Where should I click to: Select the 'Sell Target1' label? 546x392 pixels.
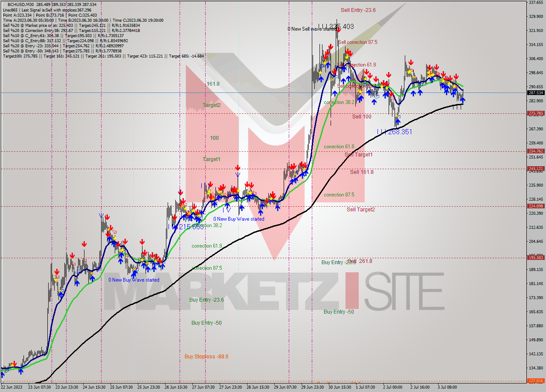[358, 155]
